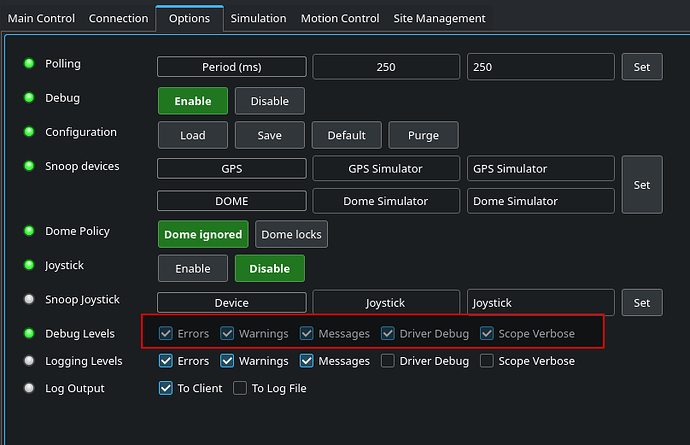
Task: Enable To Log File output
Action: coord(240,388)
